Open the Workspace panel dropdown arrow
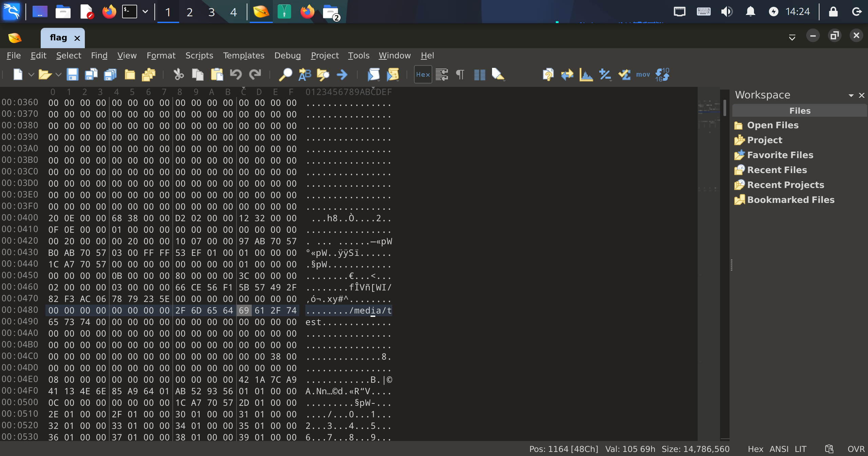The height and width of the screenshot is (456, 868). tap(851, 95)
